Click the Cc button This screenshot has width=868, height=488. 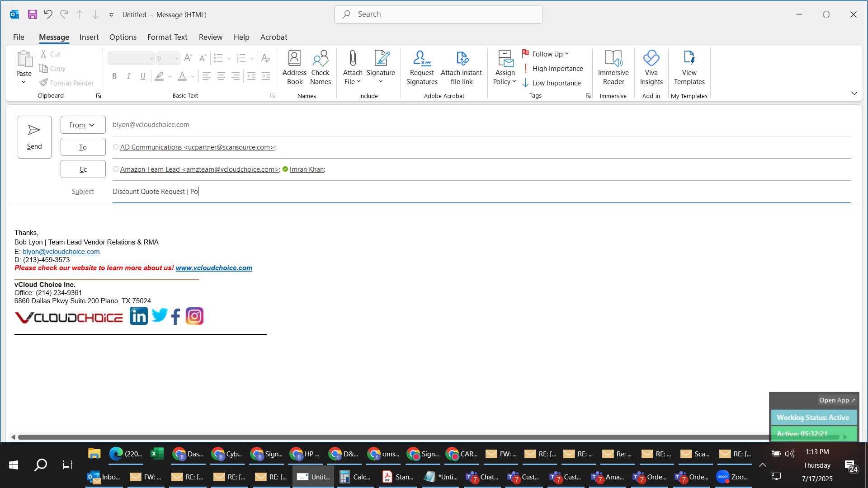[83, 169]
